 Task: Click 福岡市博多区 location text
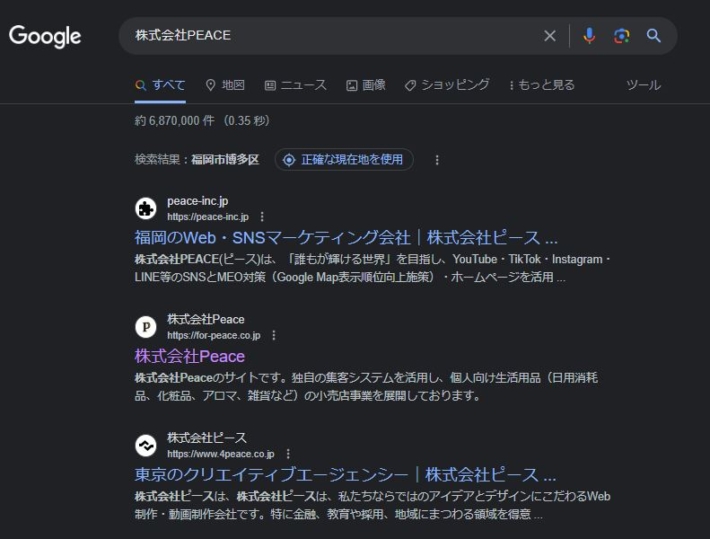click(225, 160)
